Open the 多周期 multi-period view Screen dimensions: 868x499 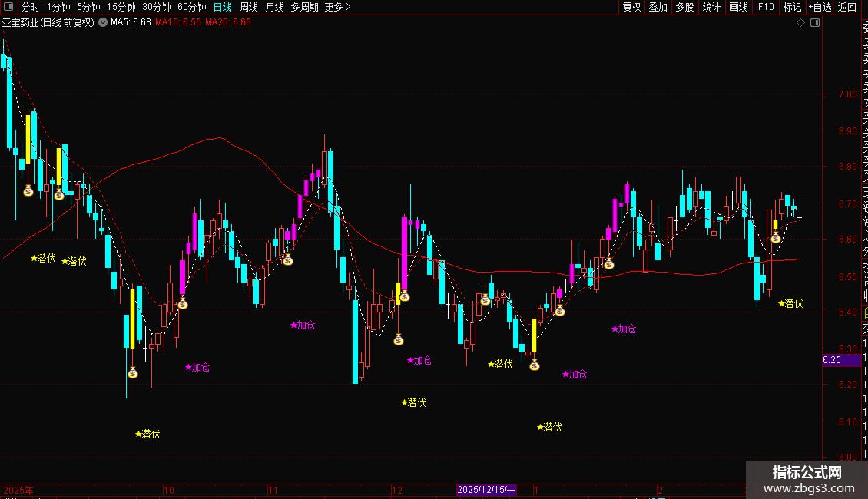(x=304, y=7)
